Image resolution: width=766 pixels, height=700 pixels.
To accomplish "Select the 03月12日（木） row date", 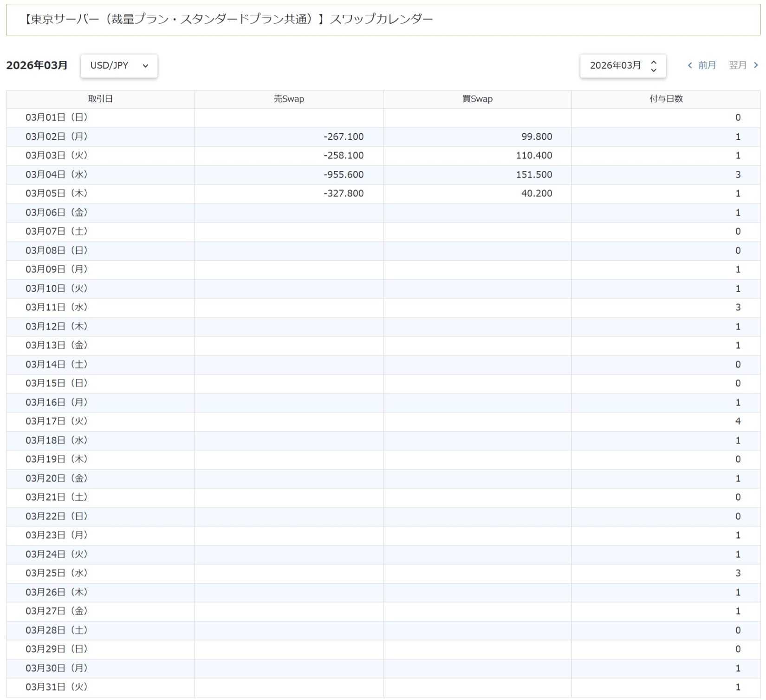I will pyautogui.click(x=57, y=327).
